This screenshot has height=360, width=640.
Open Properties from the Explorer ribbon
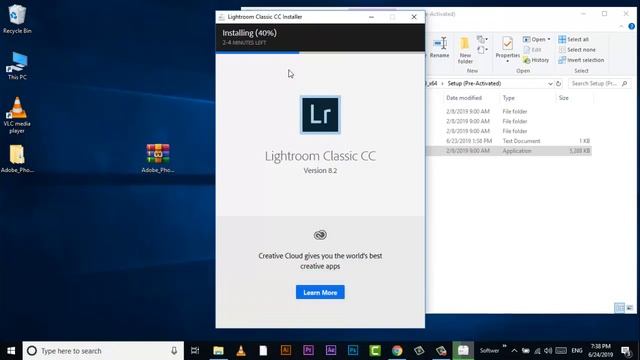[x=507, y=47]
